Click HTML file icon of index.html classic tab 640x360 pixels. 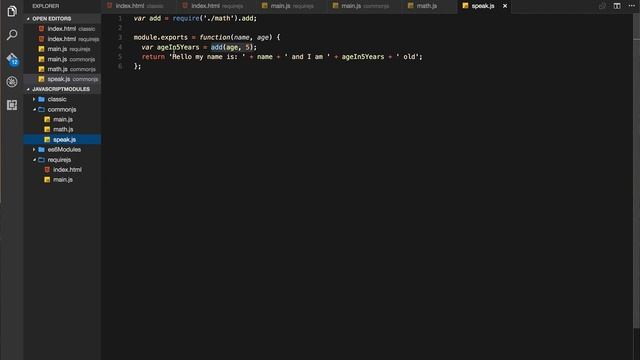(109, 6)
